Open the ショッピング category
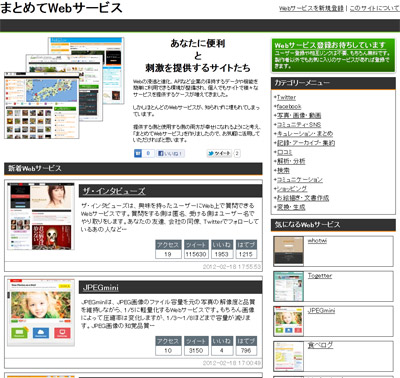The width and height of the screenshot is (400, 378). [x=292, y=189]
